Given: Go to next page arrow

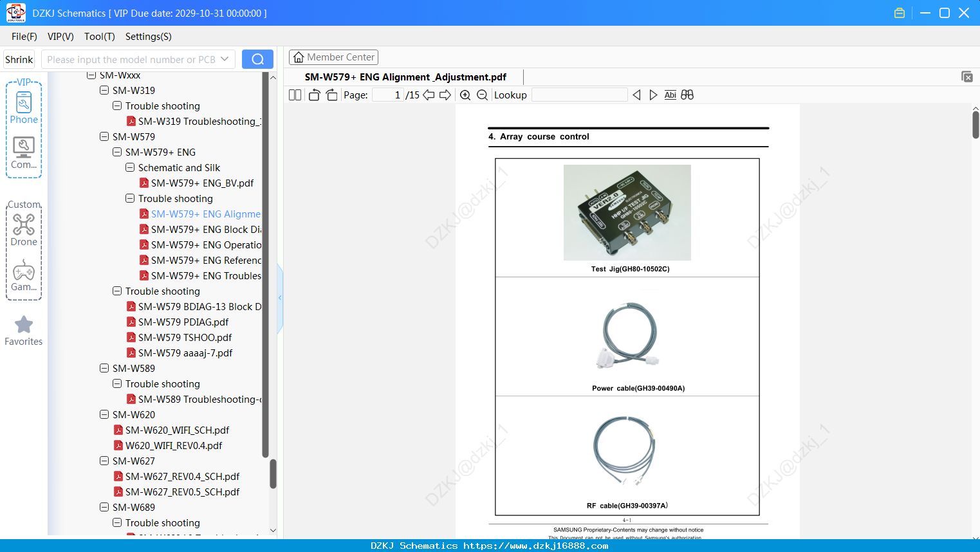Looking at the screenshot, I should [x=445, y=95].
